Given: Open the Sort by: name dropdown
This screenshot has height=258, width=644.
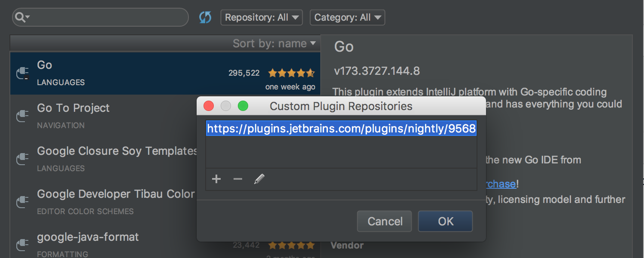Looking at the screenshot, I should 274,43.
